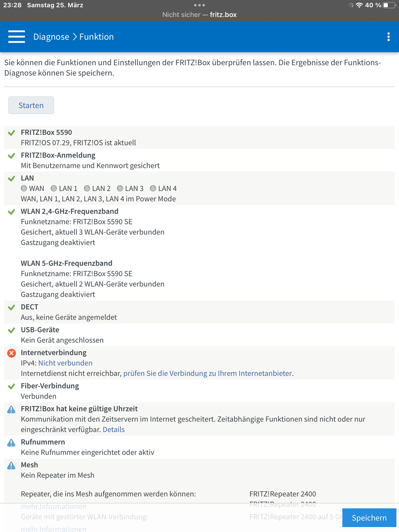Tap the fritz.box address bar
Viewport: 399px width, 532px height.
pyautogui.click(x=199, y=15)
